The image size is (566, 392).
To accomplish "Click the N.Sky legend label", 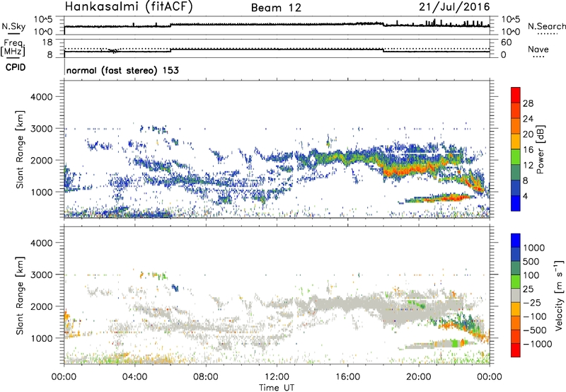I will tap(13, 26).
